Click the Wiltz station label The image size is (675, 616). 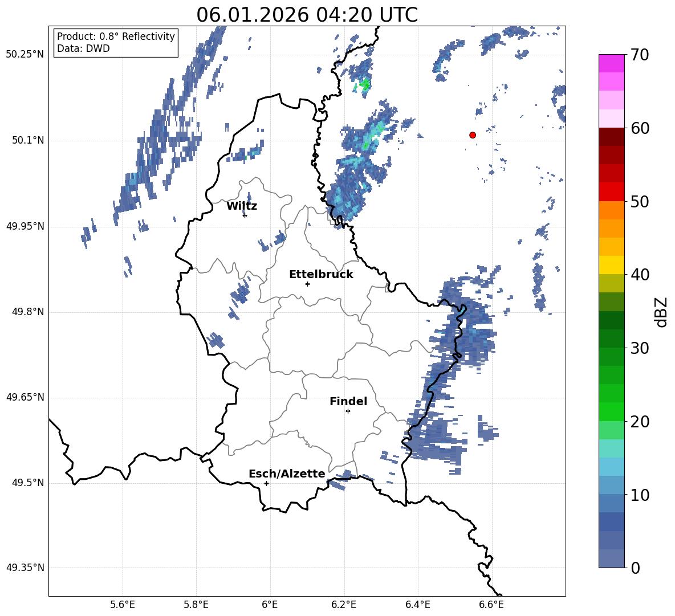[242, 206]
